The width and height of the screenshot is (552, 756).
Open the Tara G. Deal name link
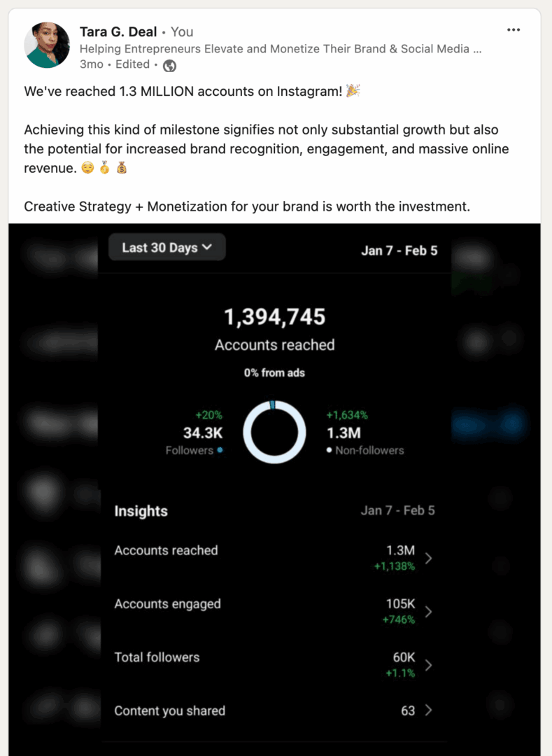coord(118,31)
